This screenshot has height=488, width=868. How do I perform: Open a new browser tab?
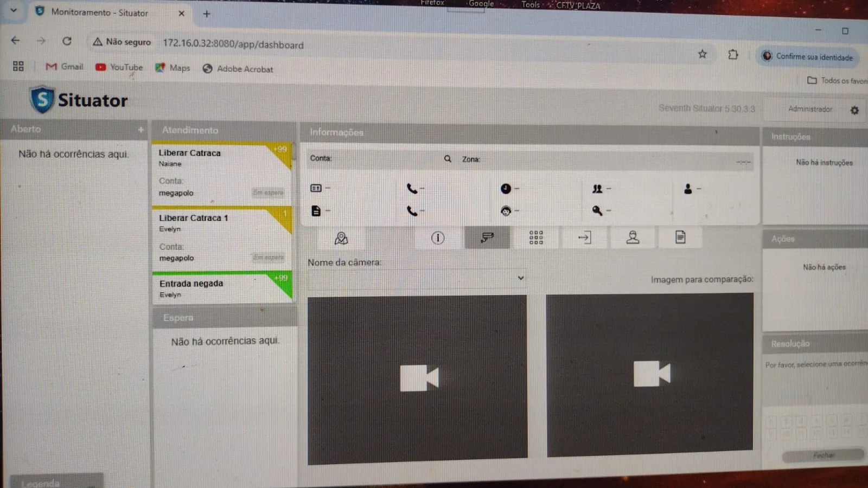coord(207,14)
